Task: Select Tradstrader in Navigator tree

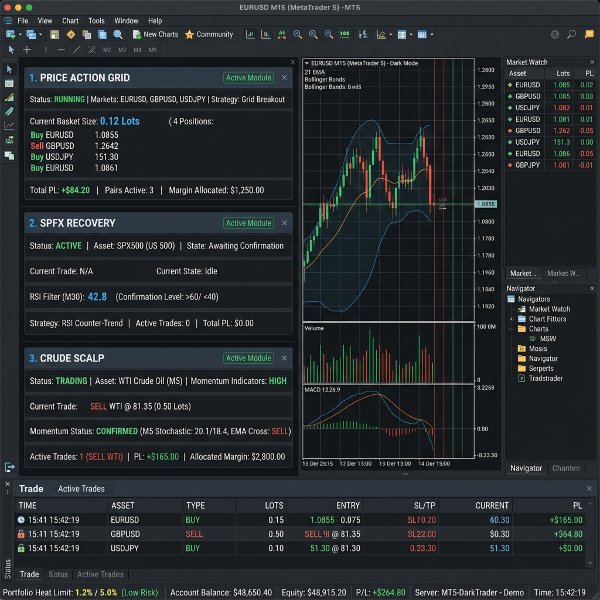Action: pos(541,378)
